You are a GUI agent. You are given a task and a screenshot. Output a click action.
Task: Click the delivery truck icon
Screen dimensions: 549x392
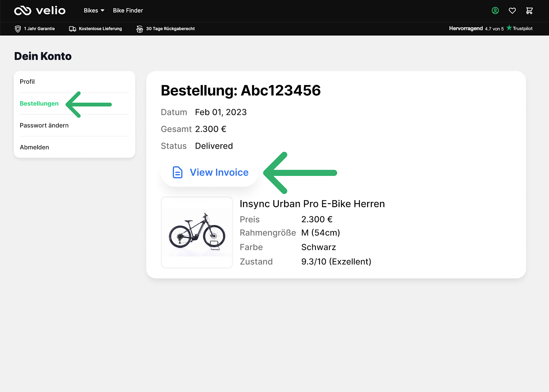(x=72, y=29)
